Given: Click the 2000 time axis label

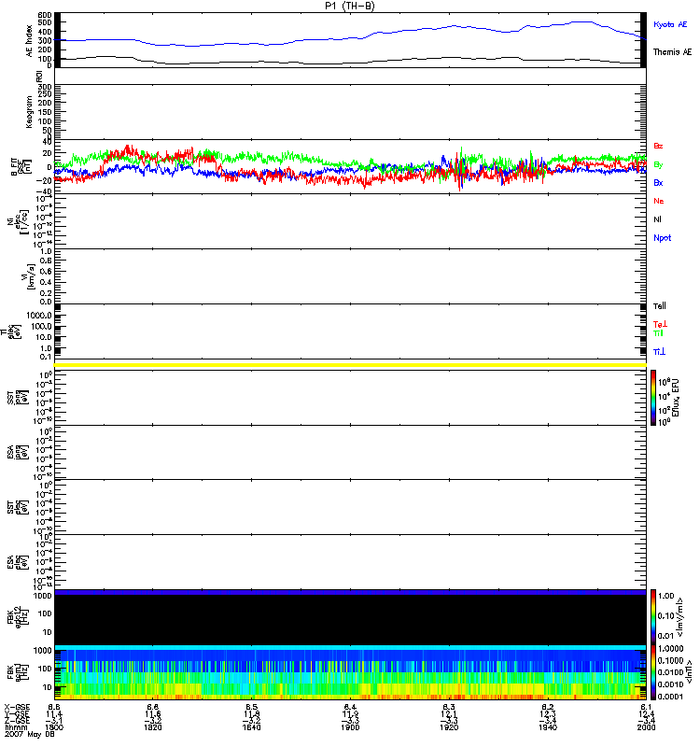Looking at the screenshot, I should pos(646,727).
